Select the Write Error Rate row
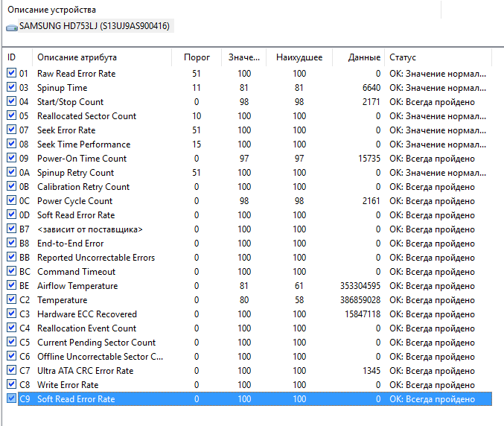Viewport: 504px width, 426px height. [255, 385]
